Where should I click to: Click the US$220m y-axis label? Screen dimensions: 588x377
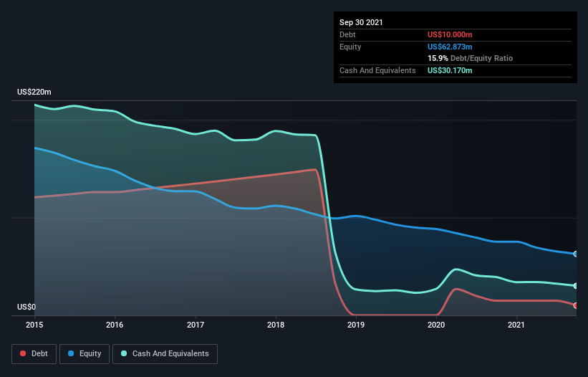click(x=34, y=92)
